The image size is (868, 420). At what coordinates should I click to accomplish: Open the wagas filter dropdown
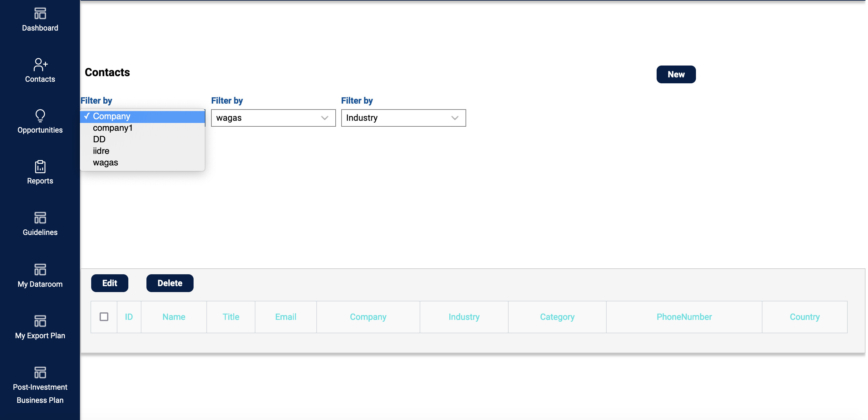(x=273, y=118)
